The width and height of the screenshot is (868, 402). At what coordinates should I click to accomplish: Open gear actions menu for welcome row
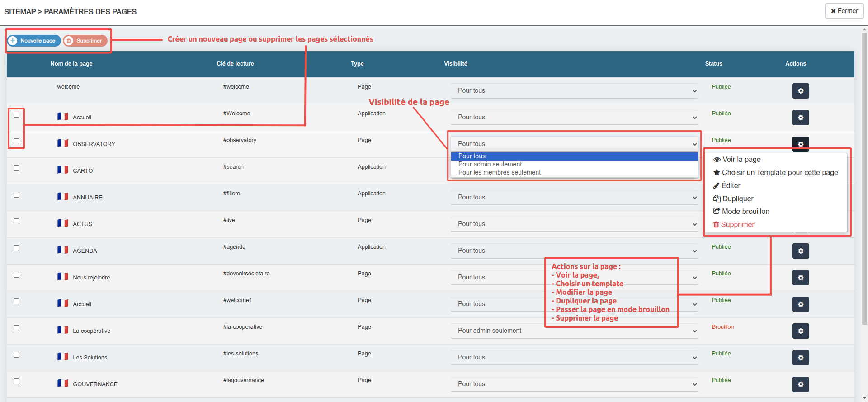click(800, 91)
